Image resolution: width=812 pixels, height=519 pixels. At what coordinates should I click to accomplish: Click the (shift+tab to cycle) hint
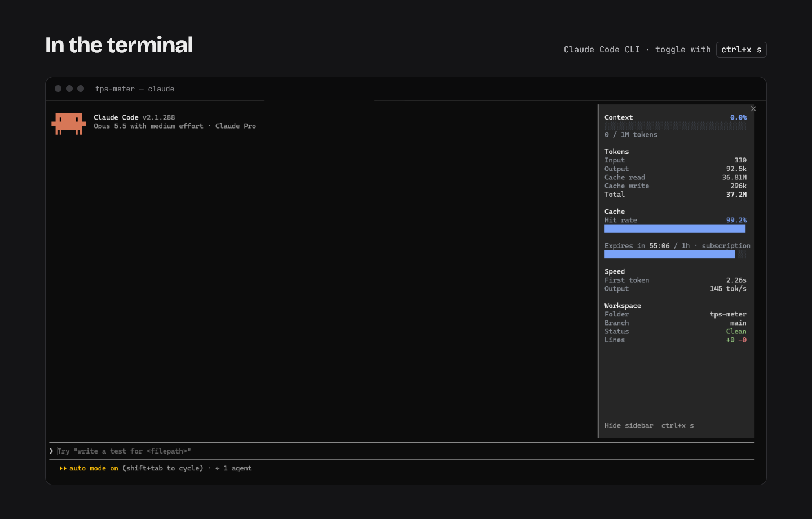(x=163, y=468)
